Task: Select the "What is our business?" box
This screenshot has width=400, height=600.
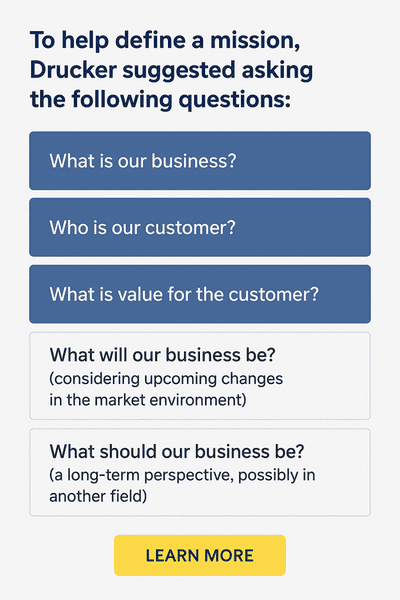Action: coord(200,161)
